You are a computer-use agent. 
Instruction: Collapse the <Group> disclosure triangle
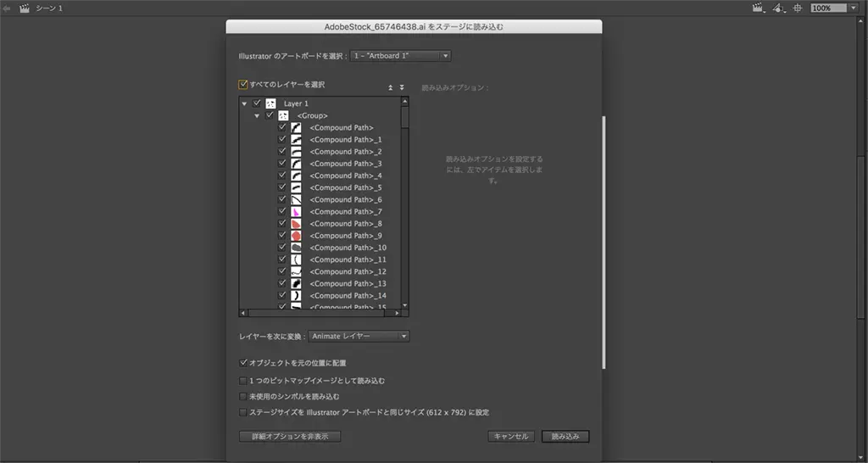[x=257, y=115]
